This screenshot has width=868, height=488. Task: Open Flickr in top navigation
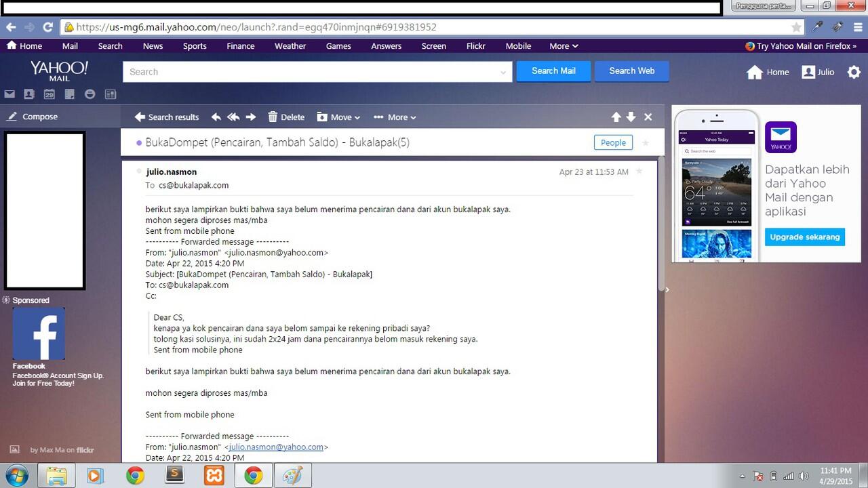pyautogui.click(x=475, y=46)
